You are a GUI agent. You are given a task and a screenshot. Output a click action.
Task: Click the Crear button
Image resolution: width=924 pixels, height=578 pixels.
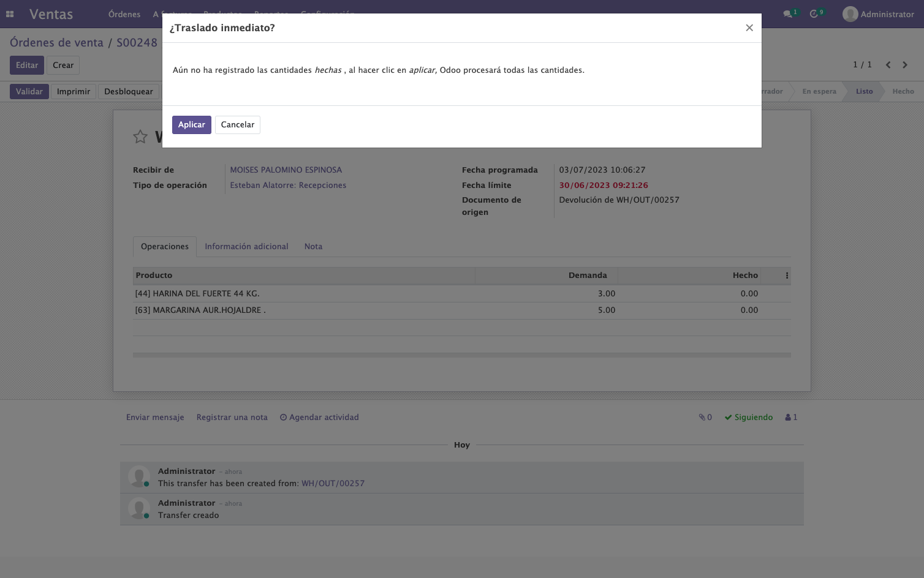[63, 66]
